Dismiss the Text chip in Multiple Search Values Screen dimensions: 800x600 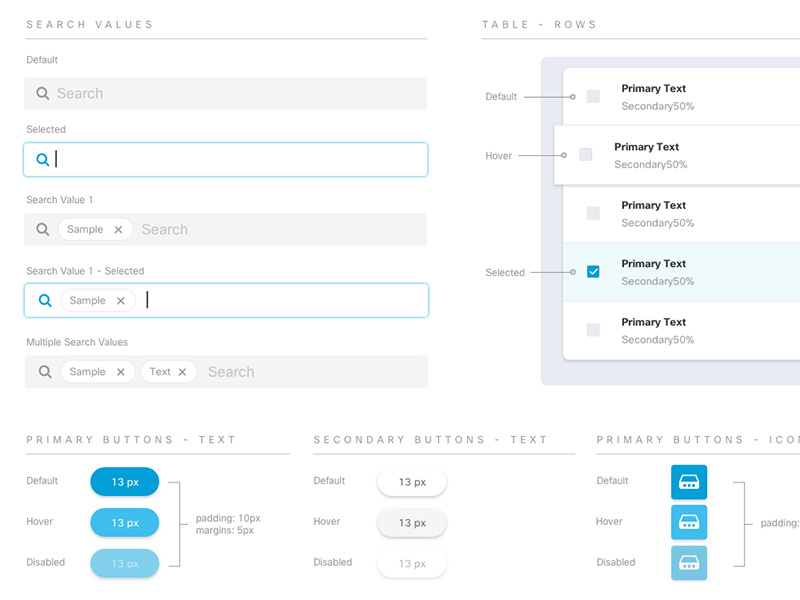click(182, 371)
